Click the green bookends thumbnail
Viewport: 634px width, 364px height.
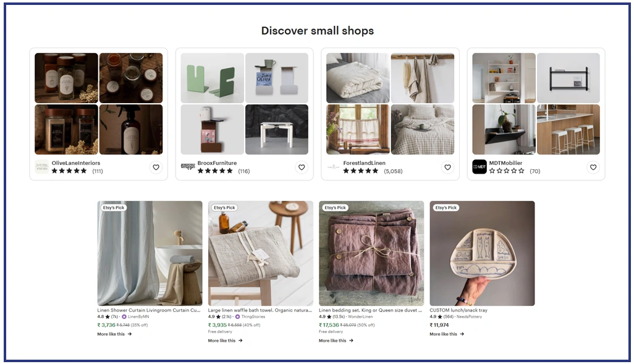click(213, 78)
